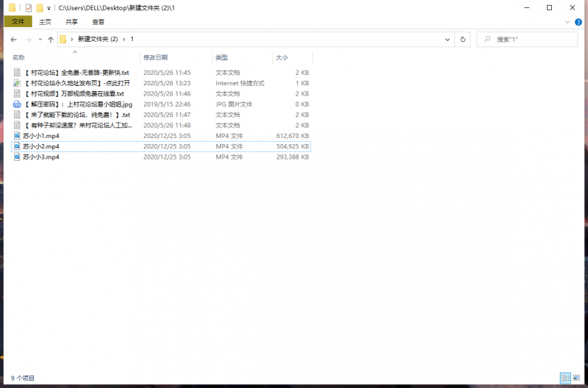
Task: Go up one folder level
Action: click(x=50, y=39)
